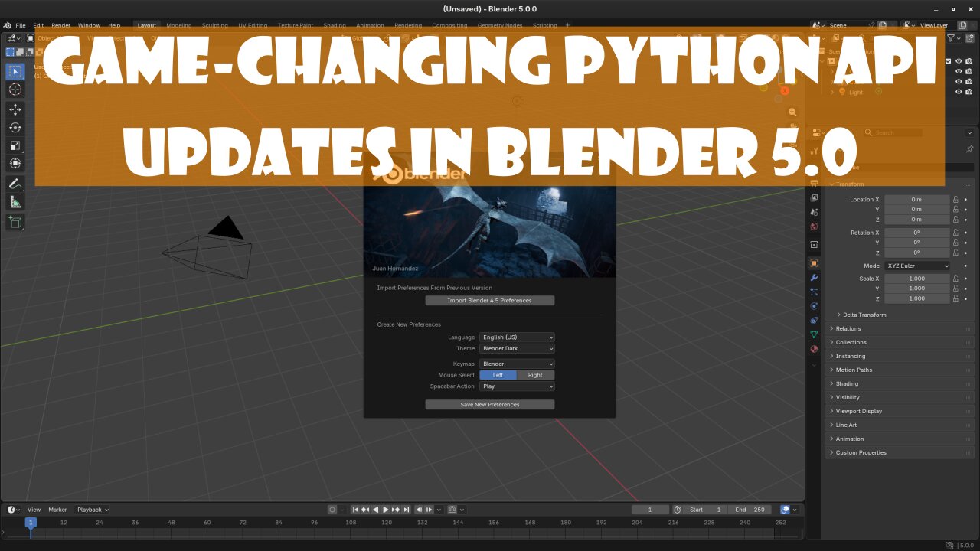Viewport: 980px width, 551px height.
Task: Select the 3D Cursor tool
Action: click(x=15, y=90)
